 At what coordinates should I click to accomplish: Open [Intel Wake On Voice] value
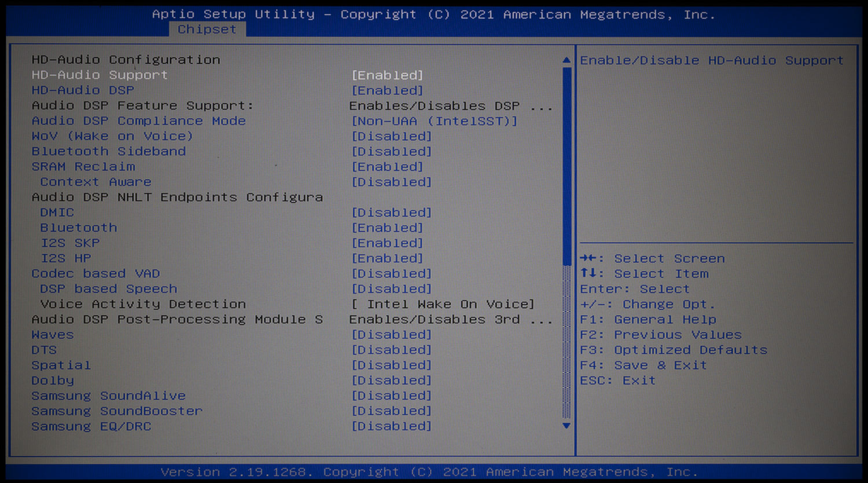443,304
